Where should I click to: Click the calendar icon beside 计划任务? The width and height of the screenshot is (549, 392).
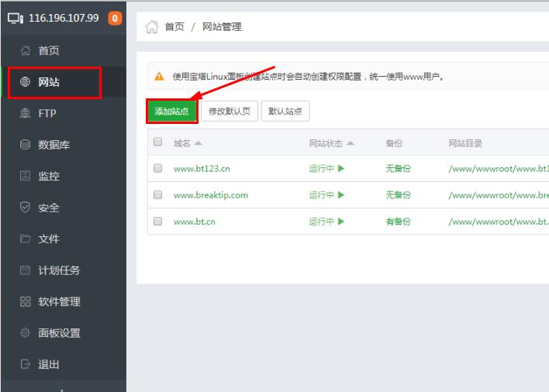(x=26, y=270)
